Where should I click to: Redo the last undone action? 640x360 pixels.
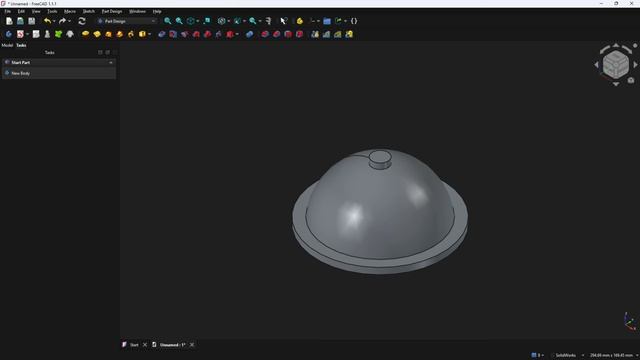(x=62, y=21)
